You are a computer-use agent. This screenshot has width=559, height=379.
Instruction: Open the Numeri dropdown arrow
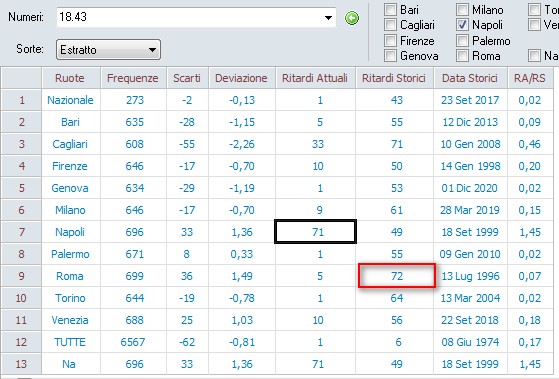(x=328, y=17)
